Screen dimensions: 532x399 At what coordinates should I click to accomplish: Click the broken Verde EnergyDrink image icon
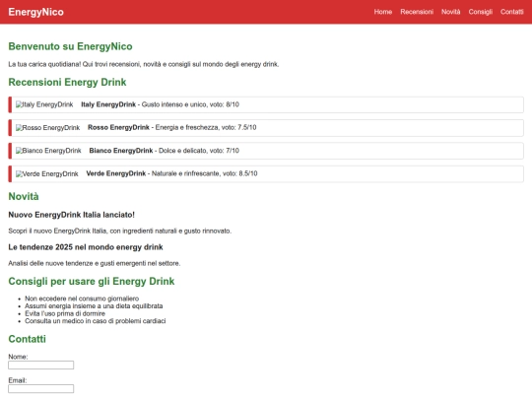47,173
